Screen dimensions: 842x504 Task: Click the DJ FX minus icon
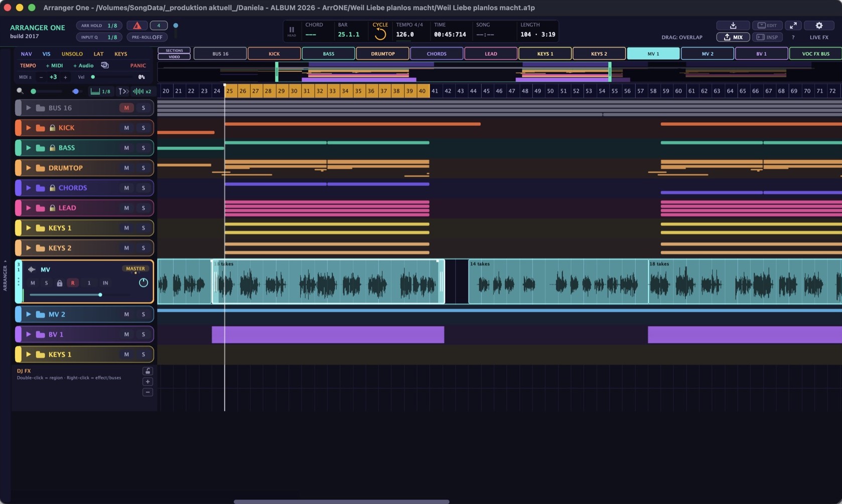[x=148, y=392]
